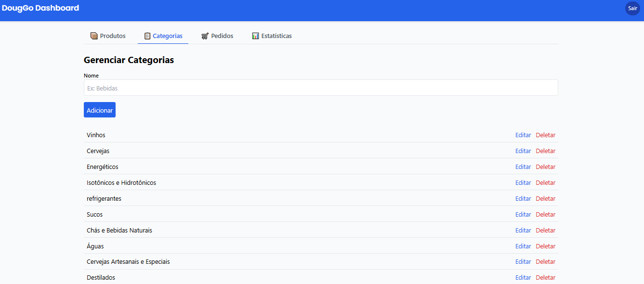Edit the Vinhos category
This screenshot has height=284, width=644.
click(x=523, y=135)
